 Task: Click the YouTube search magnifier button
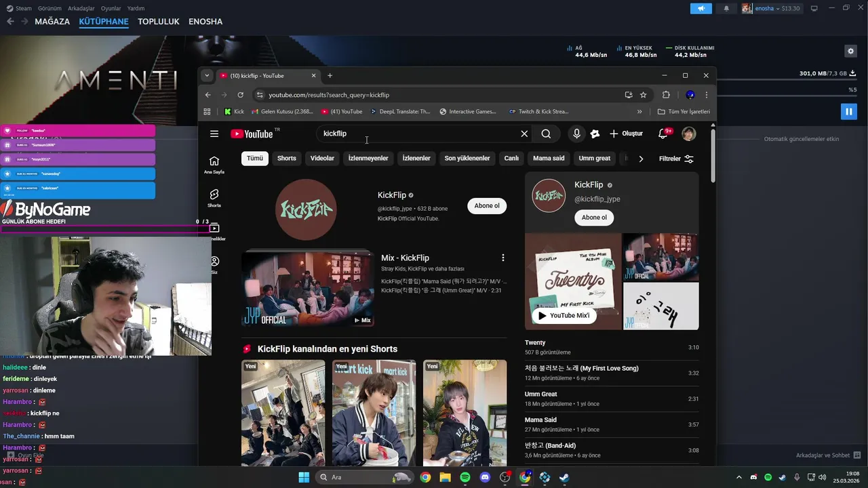[546, 134]
